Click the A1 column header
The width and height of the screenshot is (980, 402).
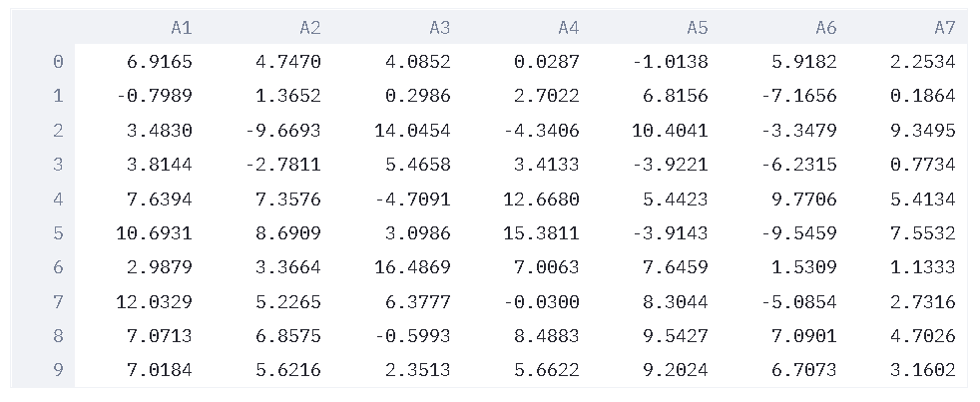pos(181,29)
